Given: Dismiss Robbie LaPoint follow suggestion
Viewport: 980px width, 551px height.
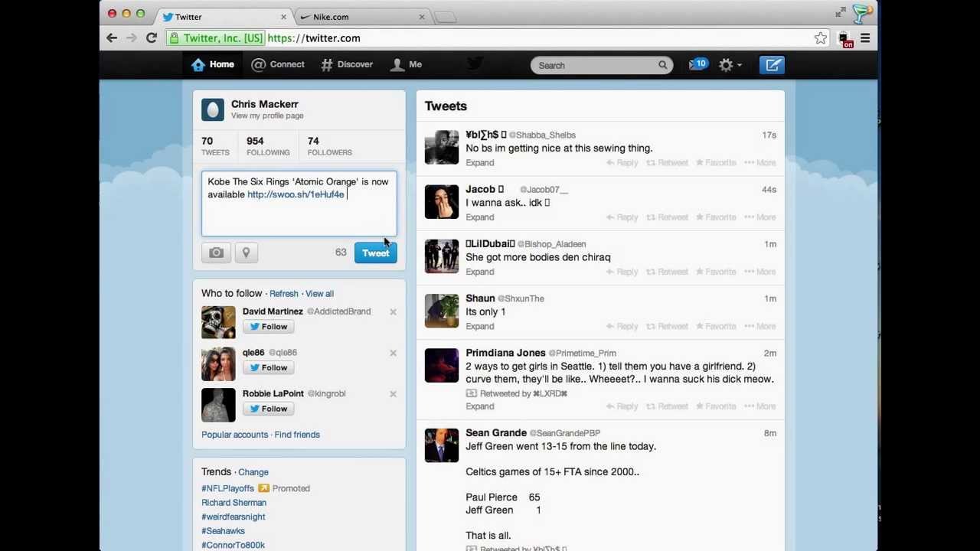Looking at the screenshot, I should pyautogui.click(x=393, y=394).
